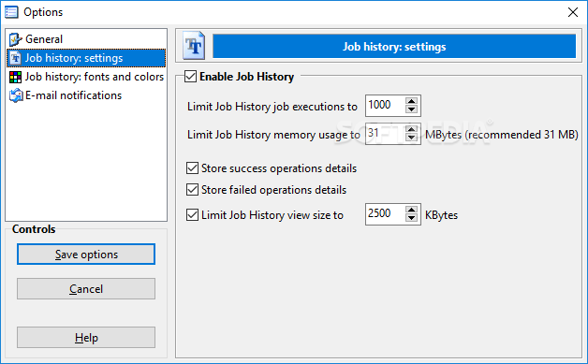The width and height of the screenshot is (588, 364).
Task: Click the 'Limit Job History memory usage to' label
Action: coord(273,135)
